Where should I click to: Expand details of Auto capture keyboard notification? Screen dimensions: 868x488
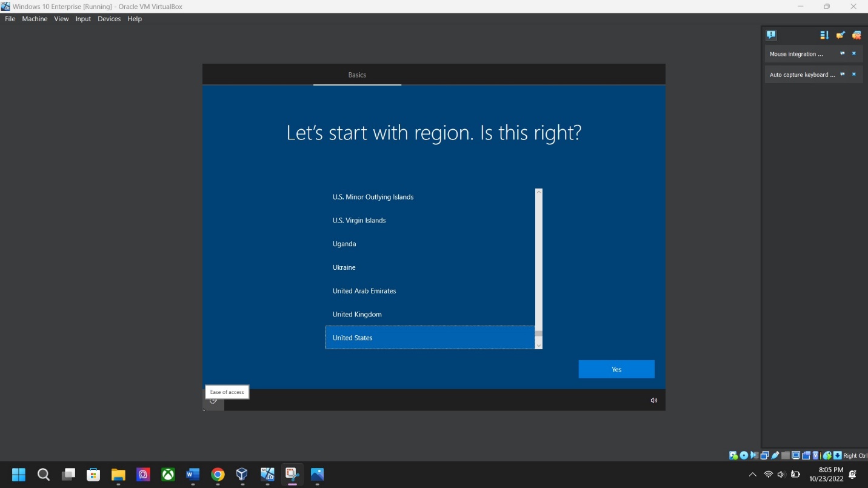pos(842,75)
